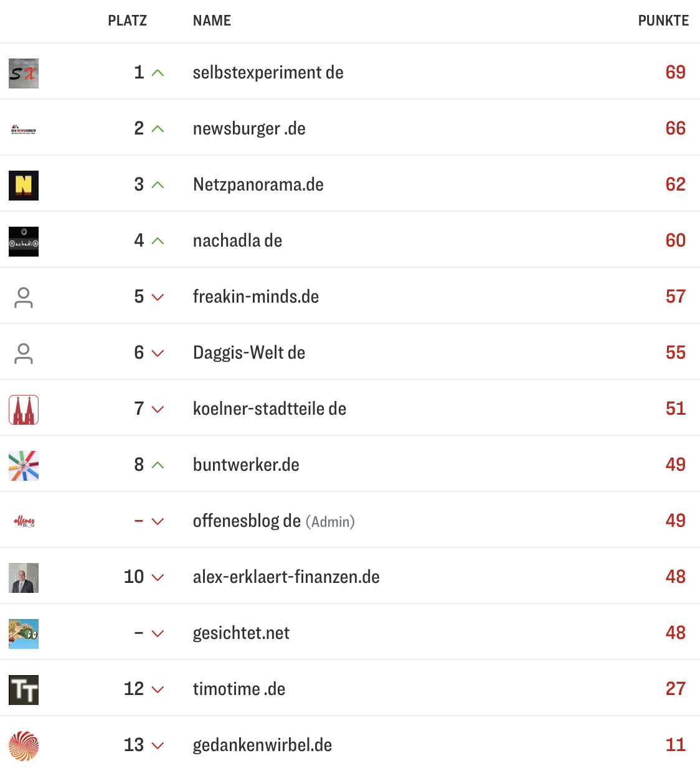Click the score 69 for selbstexperiment.de
The width and height of the screenshot is (700, 771).
(675, 72)
